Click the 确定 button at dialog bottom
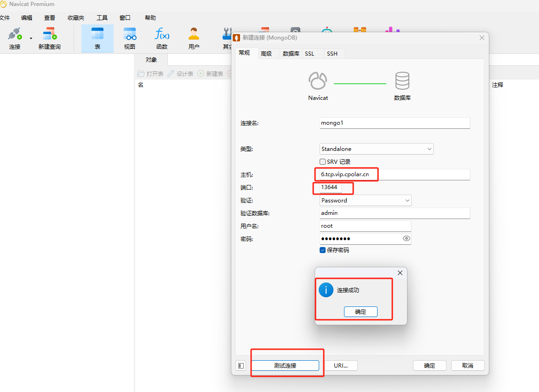The image size is (539, 392). point(430,365)
